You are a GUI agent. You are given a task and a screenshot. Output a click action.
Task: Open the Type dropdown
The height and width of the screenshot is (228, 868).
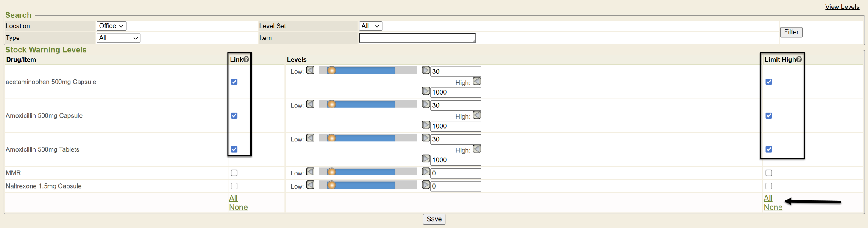119,38
